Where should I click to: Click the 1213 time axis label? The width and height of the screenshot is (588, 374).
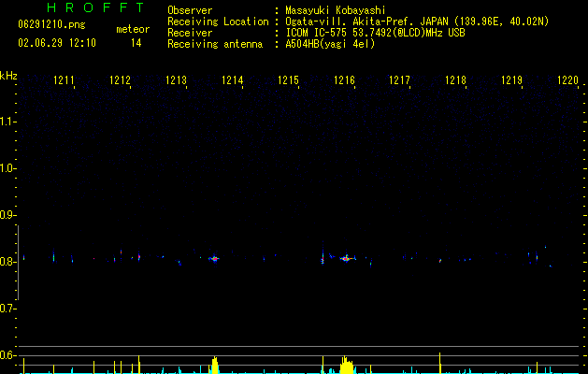176,80
